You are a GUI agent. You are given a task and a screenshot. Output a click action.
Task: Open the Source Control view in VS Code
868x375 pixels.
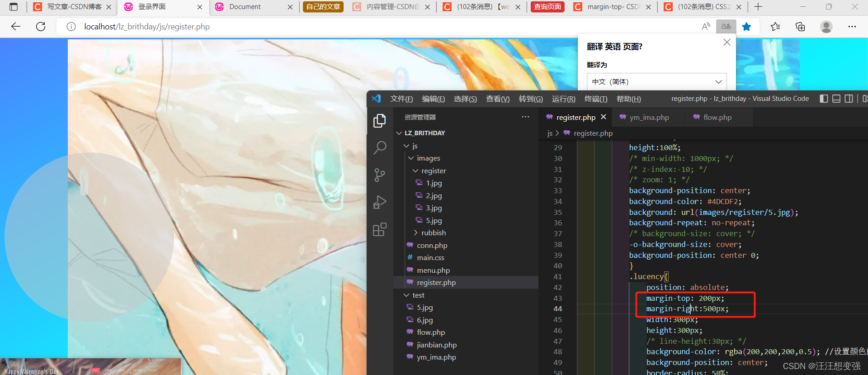coord(380,175)
